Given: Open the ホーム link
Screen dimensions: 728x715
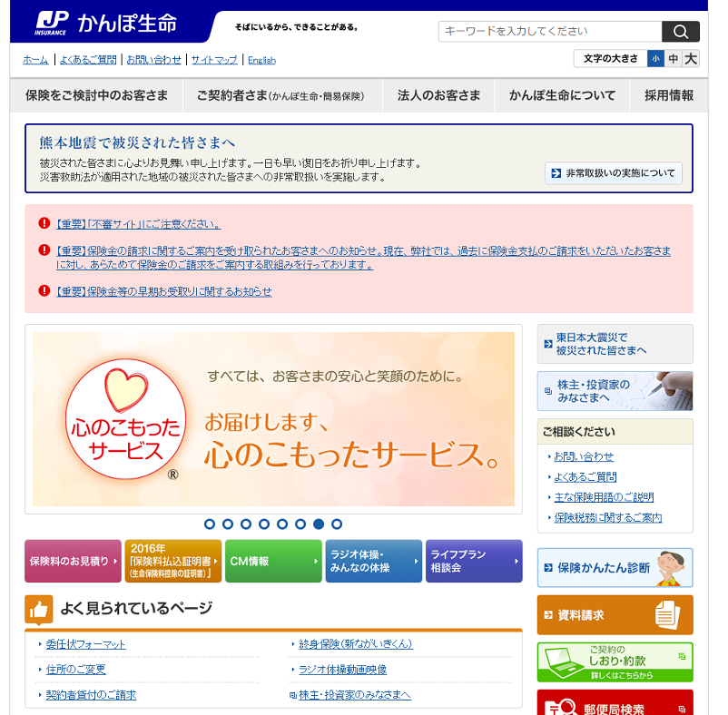Looking at the screenshot, I should click(x=35, y=60).
